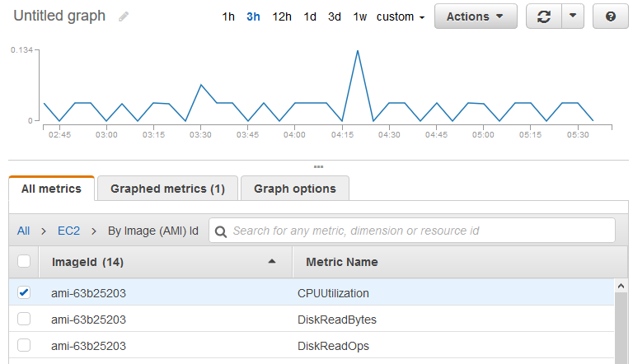Select the 1w time range
This screenshot has width=633, height=364.
click(x=360, y=16)
